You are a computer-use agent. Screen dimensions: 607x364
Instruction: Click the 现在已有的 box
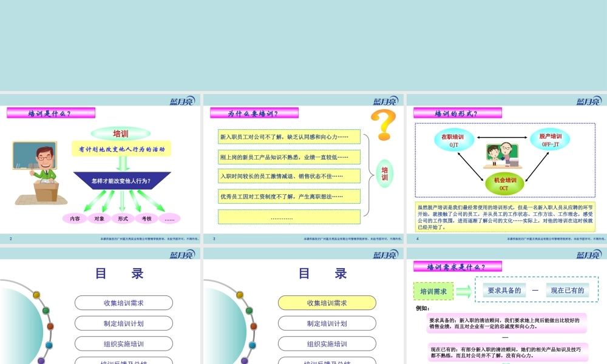click(x=567, y=290)
